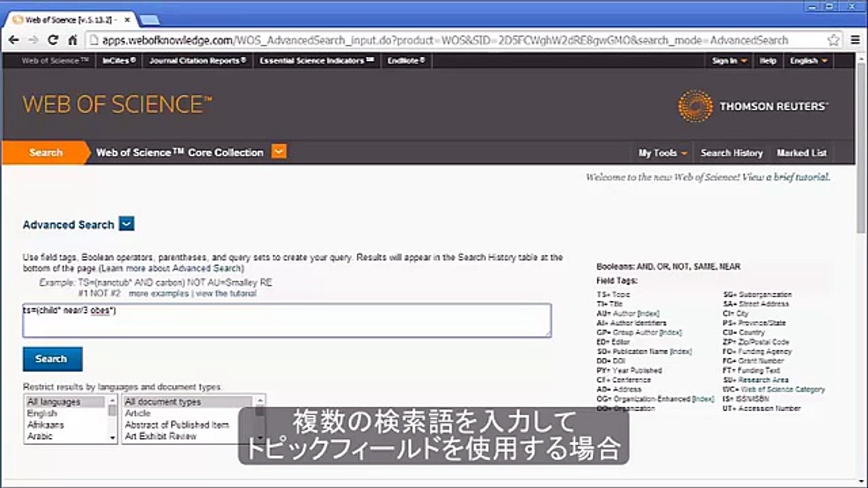The height and width of the screenshot is (488, 868).
Task: Click the browser back arrow
Action: [x=14, y=40]
